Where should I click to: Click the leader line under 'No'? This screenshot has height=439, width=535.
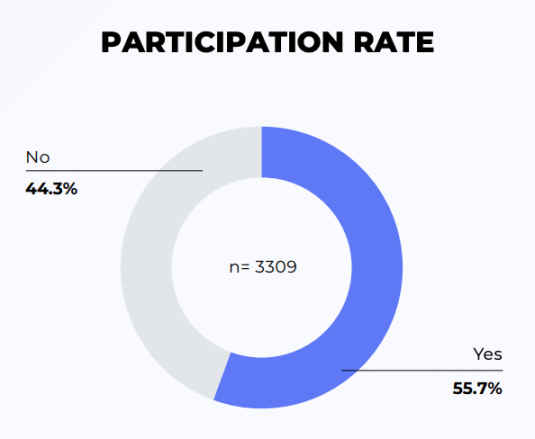(x=114, y=170)
